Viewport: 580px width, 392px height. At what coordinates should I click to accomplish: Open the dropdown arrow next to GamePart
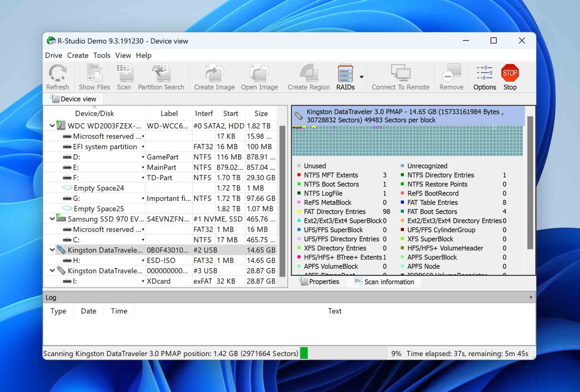point(143,157)
